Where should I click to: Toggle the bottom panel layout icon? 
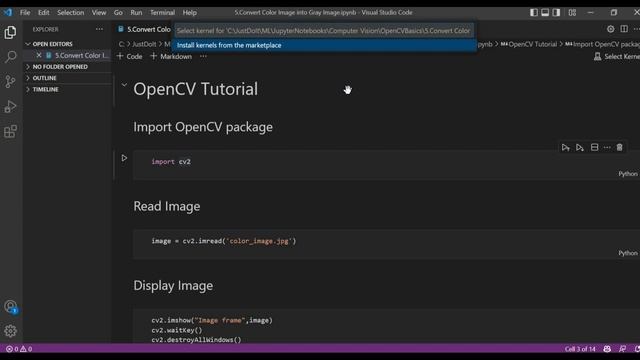(545, 13)
